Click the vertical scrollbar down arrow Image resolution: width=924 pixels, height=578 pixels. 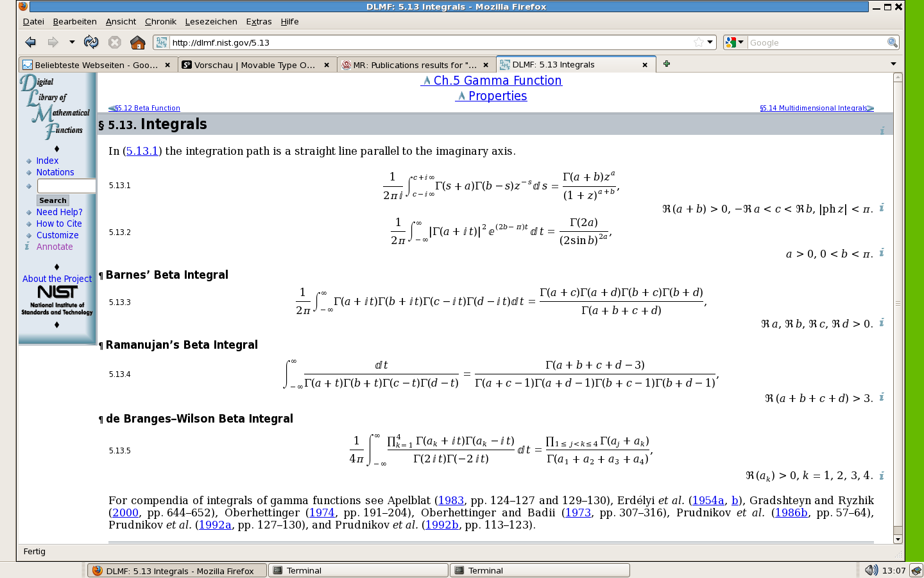point(898,539)
